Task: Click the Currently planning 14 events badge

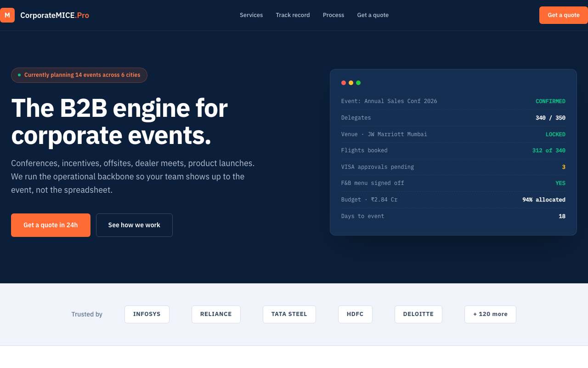Action: coord(79,75)
